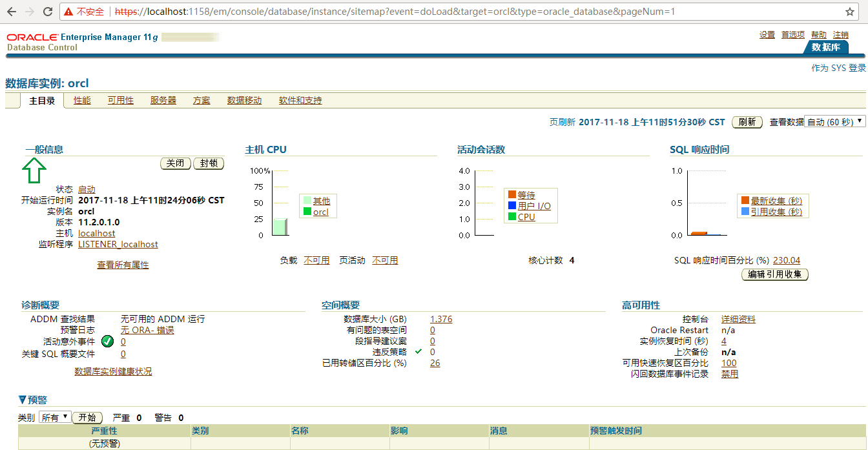Click the 启动 status link

[87, 189]
